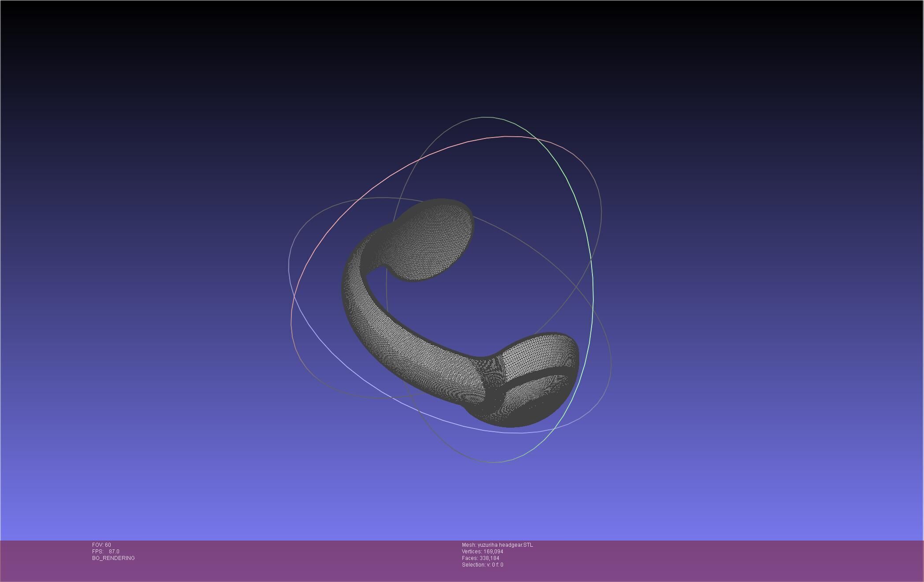Click the FOV: 60 readout
Image resolution: width=924 pixels, height=582 pixels.
pos(101,545)
